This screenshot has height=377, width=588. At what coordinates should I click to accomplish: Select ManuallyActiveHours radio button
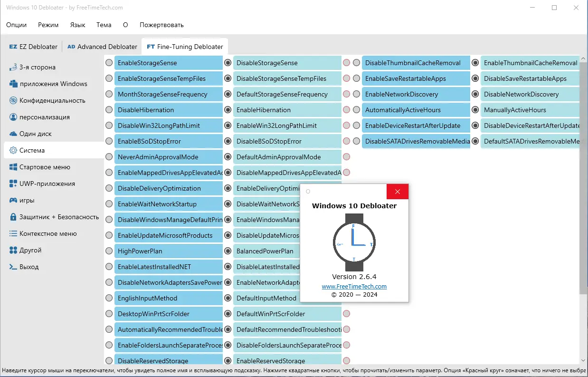pos(475,110)
